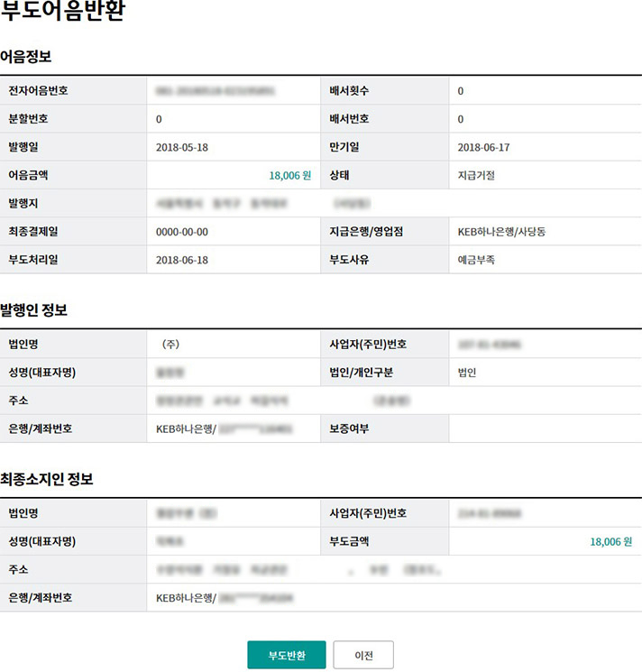Click the 부도사유 label cell
Screen dimensions: 642x672
point(350,260)
